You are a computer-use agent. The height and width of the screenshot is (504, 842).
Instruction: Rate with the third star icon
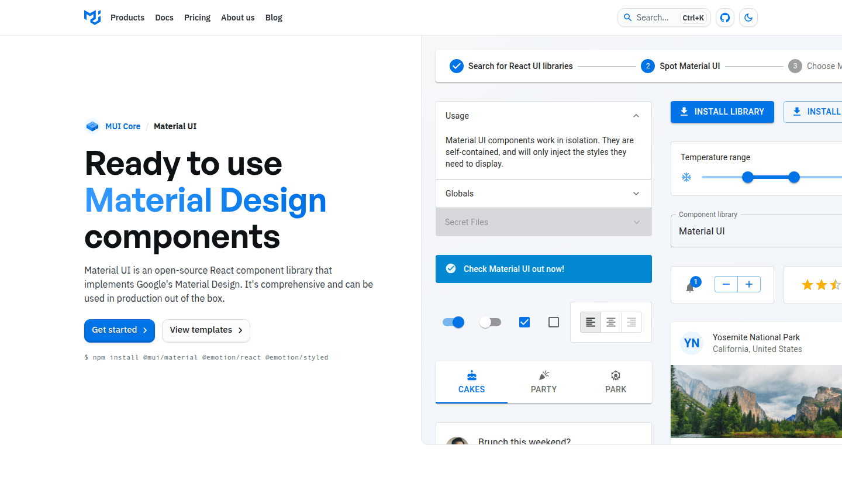[836, 285]
